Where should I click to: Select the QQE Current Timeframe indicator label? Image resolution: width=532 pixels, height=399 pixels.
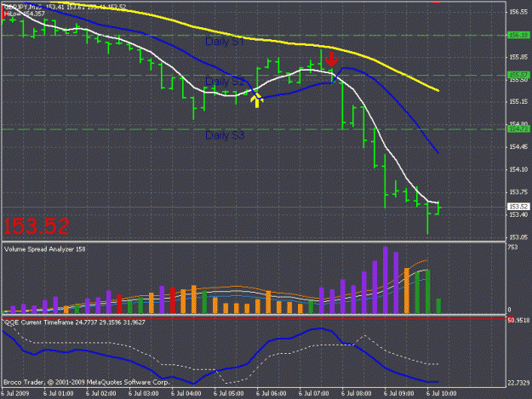click(75, 322)
